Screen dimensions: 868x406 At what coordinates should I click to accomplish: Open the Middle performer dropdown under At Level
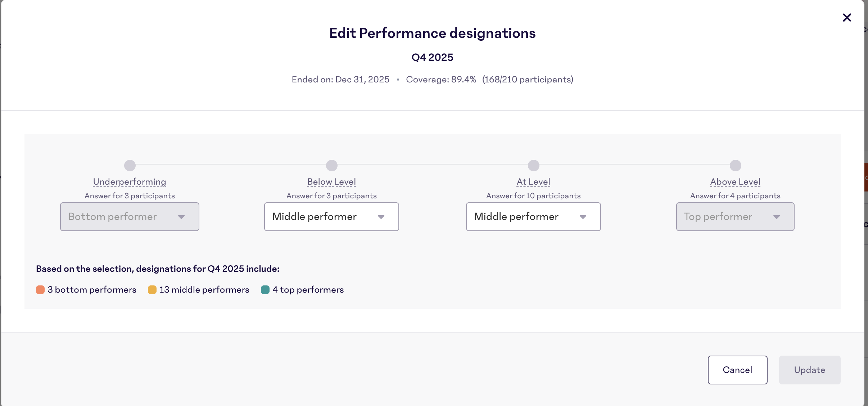(533, 216)
